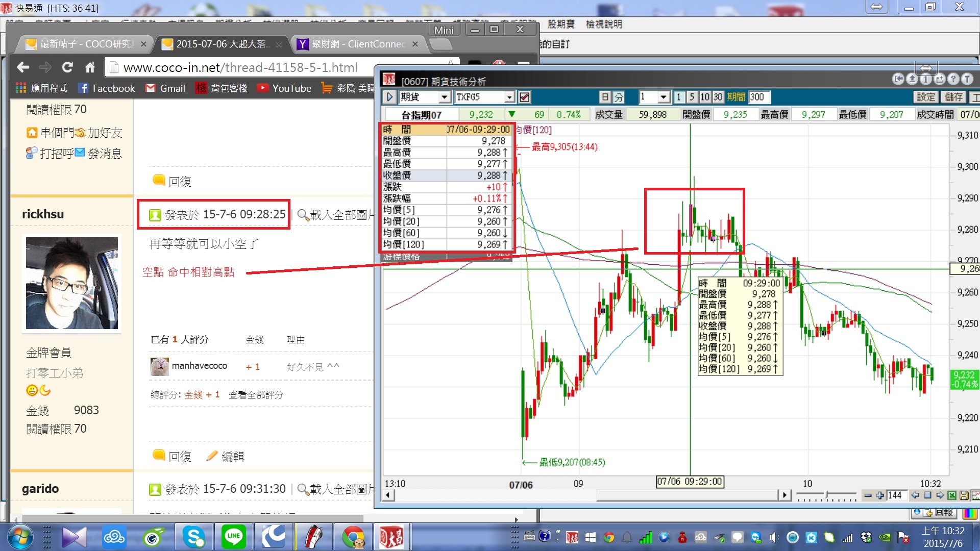This screenshot has width=980, height=551.
Task: Expand TXFG5 symbol dropdown
Action: (509, 97)
